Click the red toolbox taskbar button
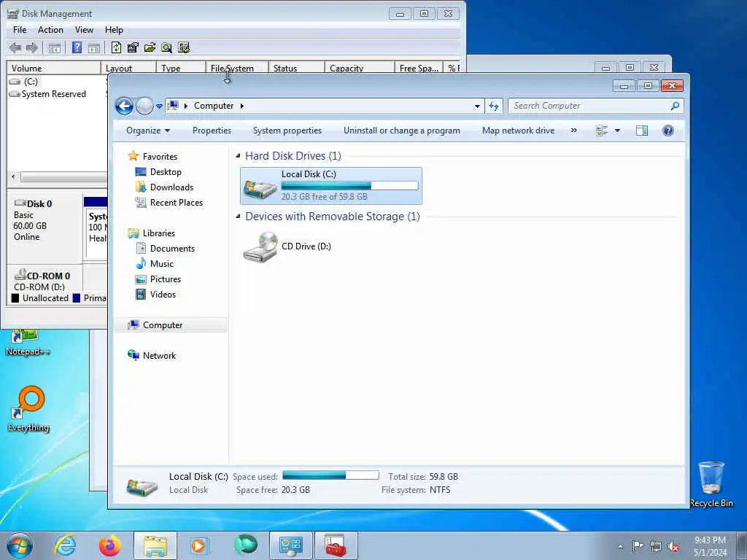 point(336,545)
